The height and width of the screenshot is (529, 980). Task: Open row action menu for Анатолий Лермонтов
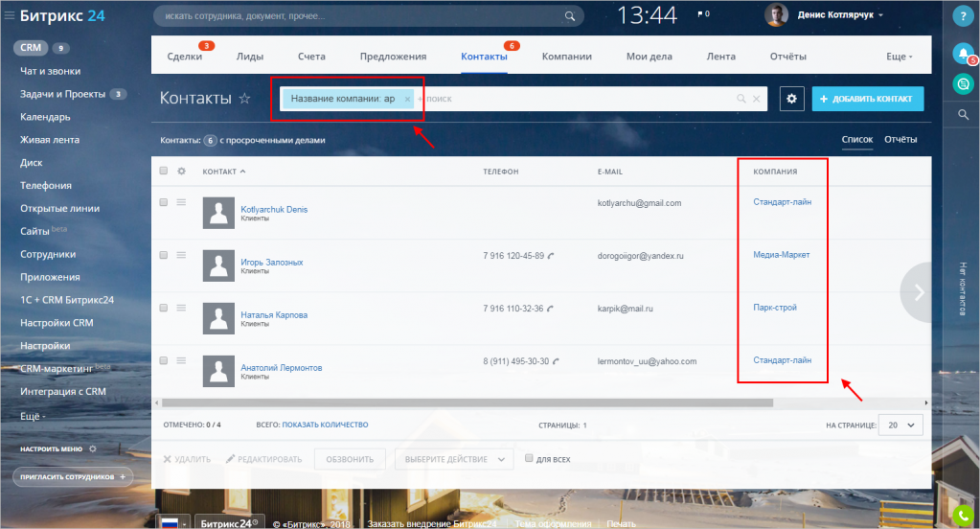181,360
